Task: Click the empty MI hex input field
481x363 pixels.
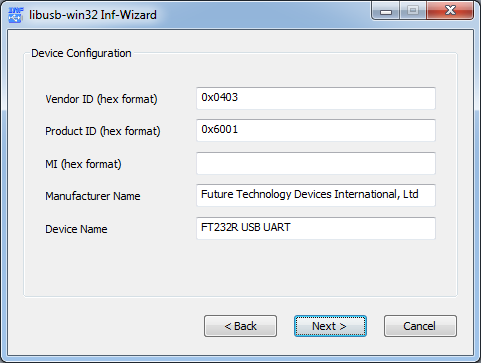Action: pyautogui.click(x=316, y=163)
